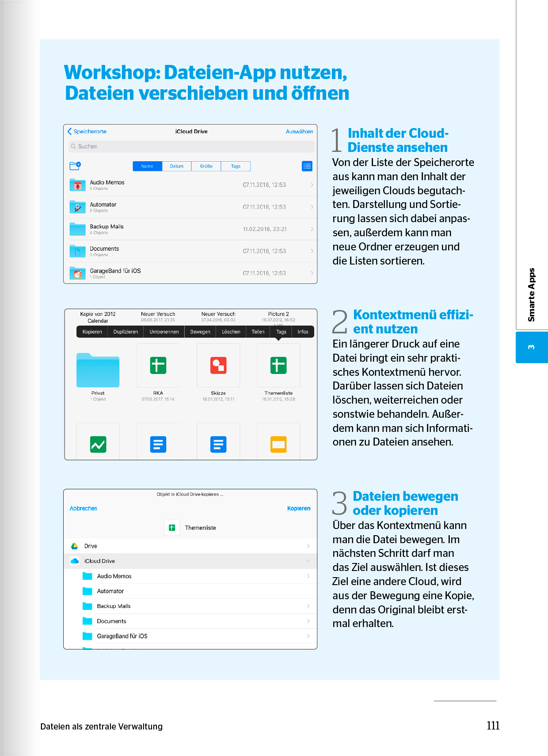Click the Backup Mails folder icon in the dated list
This screenshot has width=548, height=756.
77,229
